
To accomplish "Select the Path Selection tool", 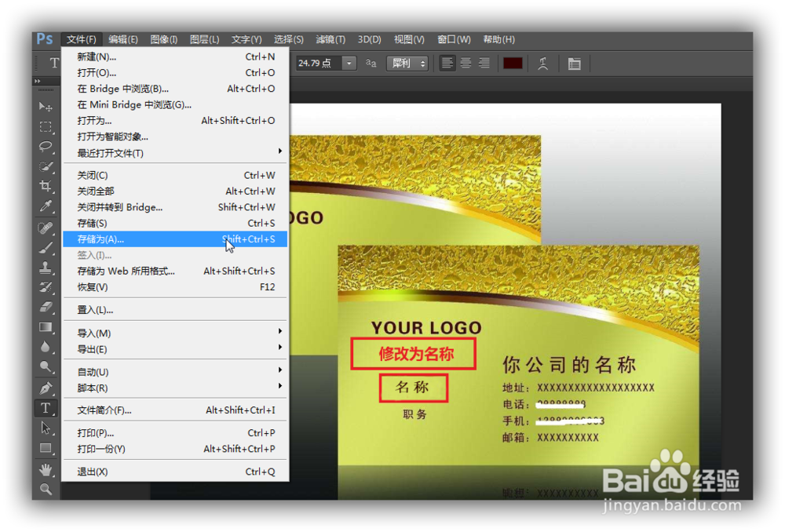I will tap(46, 428).
